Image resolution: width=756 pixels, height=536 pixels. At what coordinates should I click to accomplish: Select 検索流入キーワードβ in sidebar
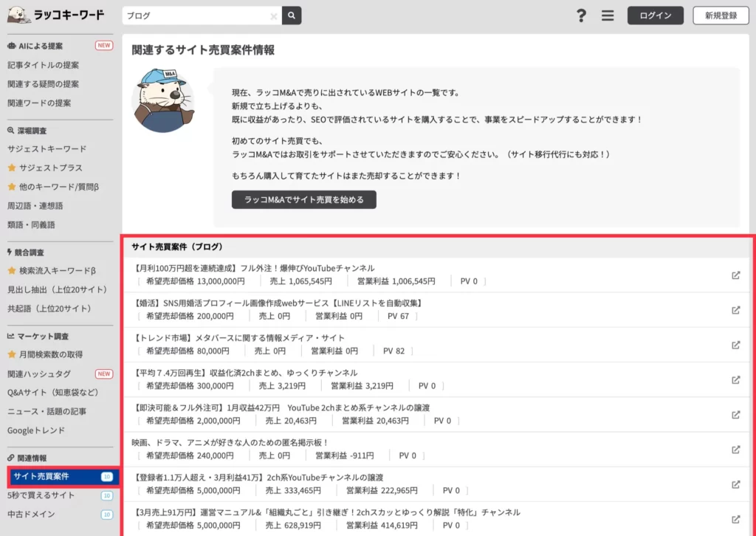pyautogui.click(x=52, y=271)
